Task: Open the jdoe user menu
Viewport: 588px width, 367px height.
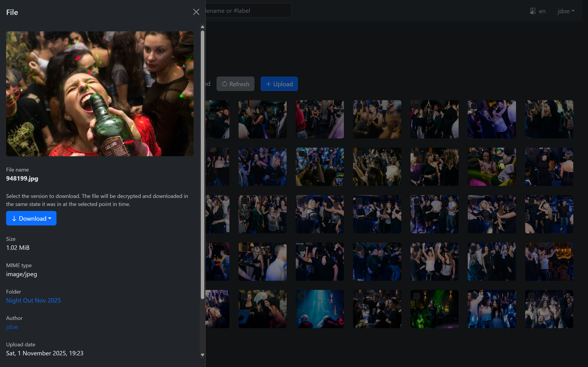Action: tap(566, 11)
